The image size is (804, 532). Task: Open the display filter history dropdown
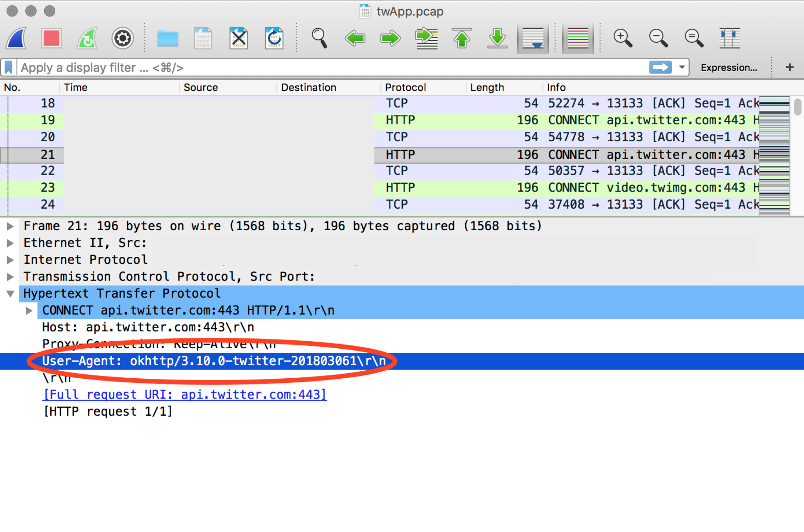[682, 67]
